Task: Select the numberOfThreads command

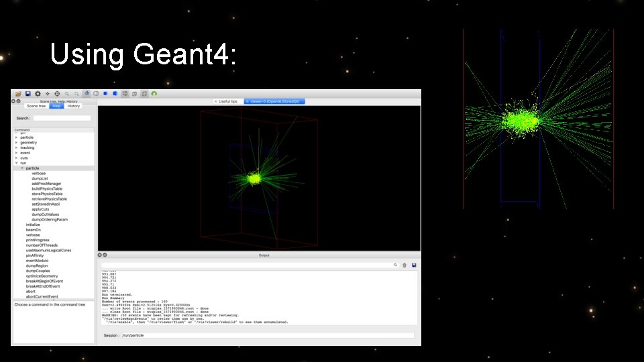Action: tap(42, 245)
